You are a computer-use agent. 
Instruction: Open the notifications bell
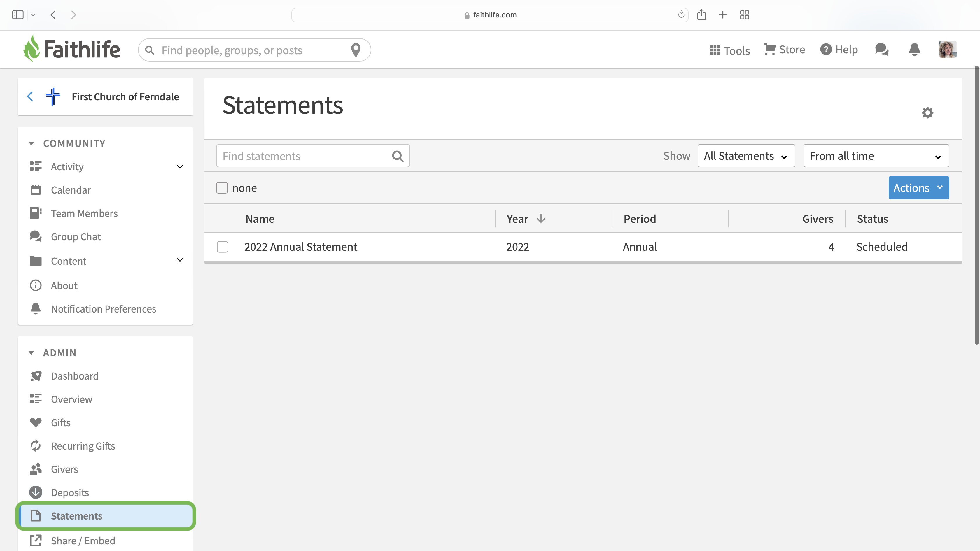point(915,50)
